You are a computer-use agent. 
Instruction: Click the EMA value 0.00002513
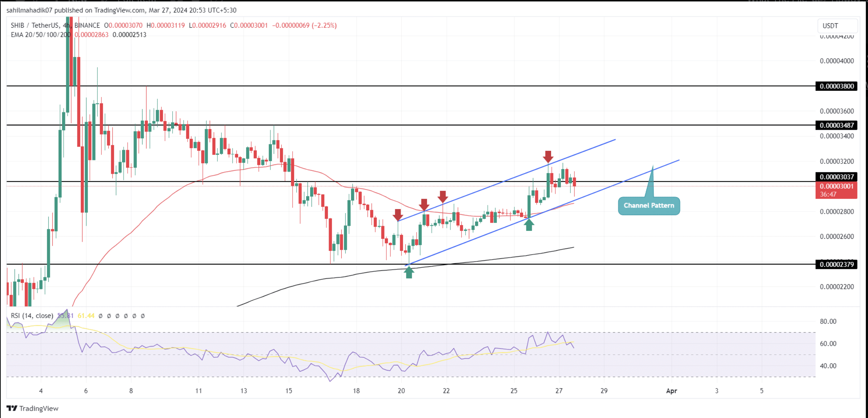click(129, 35)
